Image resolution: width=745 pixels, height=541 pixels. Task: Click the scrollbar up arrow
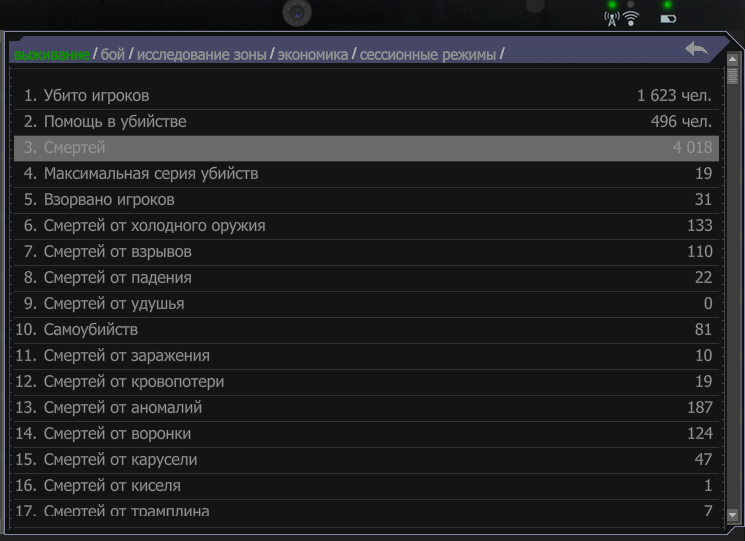(x=733, y=59)
